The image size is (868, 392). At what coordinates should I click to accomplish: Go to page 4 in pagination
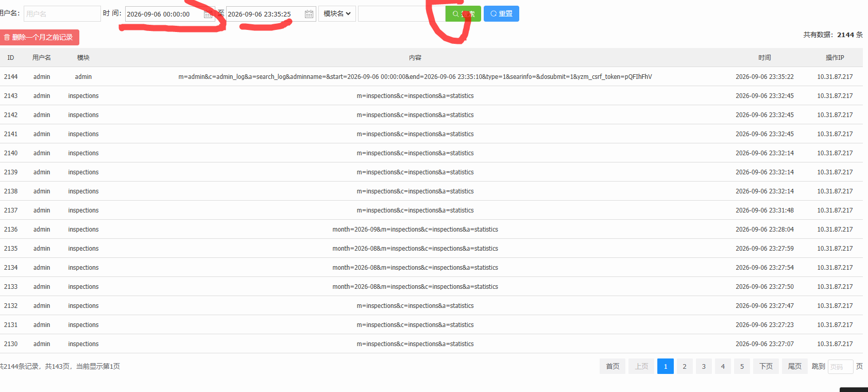723,366
